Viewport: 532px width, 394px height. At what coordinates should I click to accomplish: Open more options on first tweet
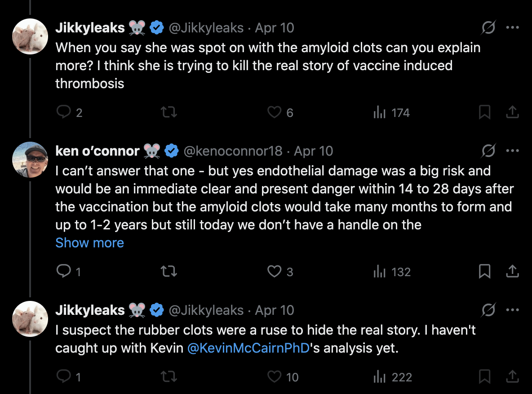coord(512,28)
